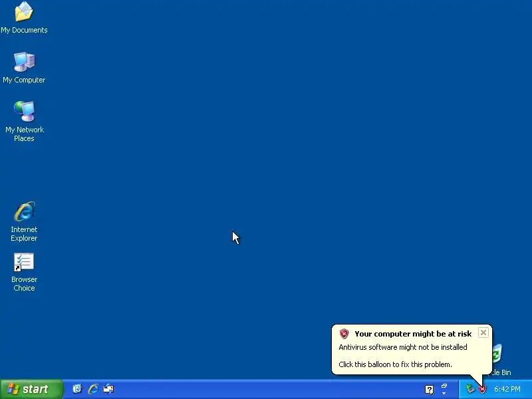Select the Browser Choice desktop shortcut
This screenshot has width=532, height=399.
coord(24,271)
